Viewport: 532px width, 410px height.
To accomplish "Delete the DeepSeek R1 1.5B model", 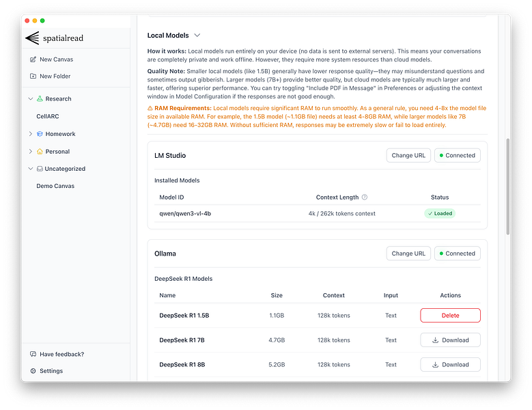I will pyautogui.click(x=450, y=315).
